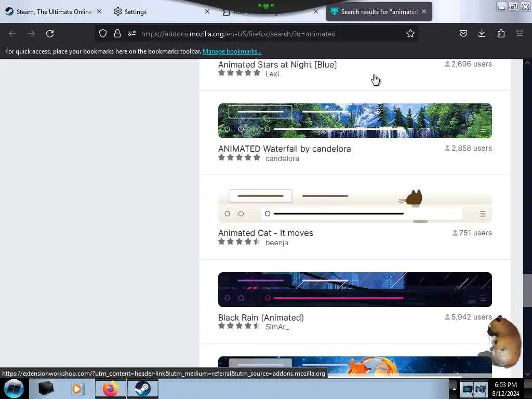Click the Black Rain theme preview image
Viewport: 532px width, 399px height.
(x=355, y=289)
